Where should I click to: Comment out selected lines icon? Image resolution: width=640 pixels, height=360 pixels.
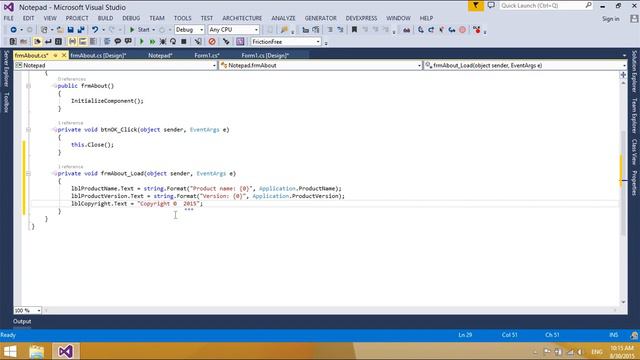[x=330, y=30]
